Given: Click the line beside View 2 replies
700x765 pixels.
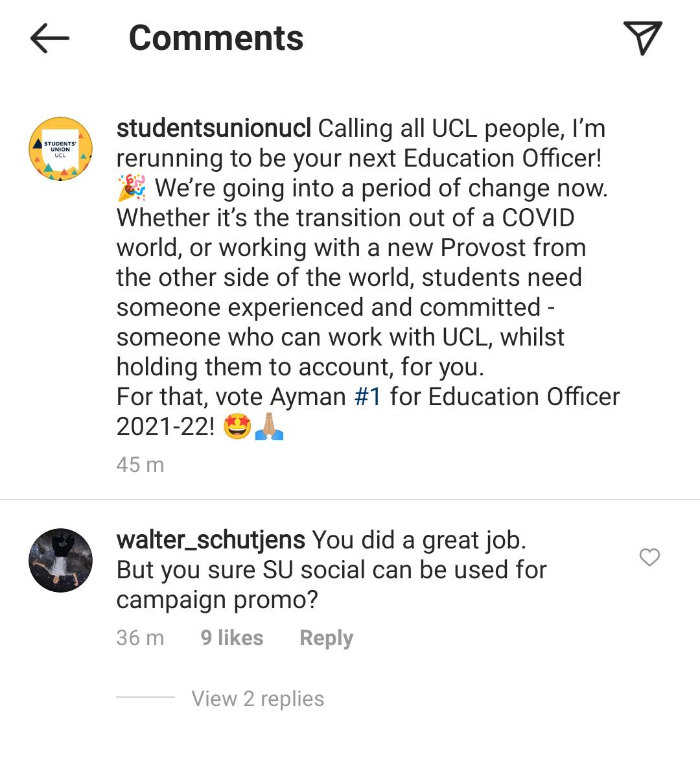Looking at the screenshot, I should 145,698.
